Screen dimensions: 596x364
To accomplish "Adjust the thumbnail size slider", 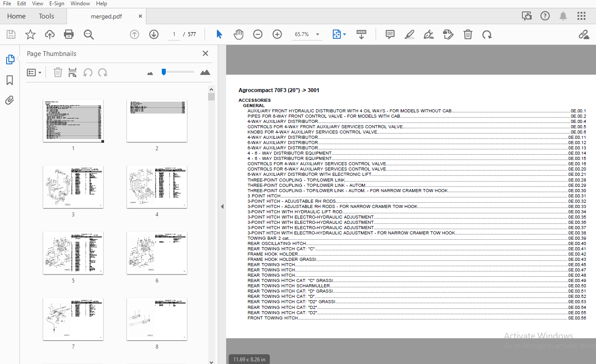I will click(x=164, y=72).
